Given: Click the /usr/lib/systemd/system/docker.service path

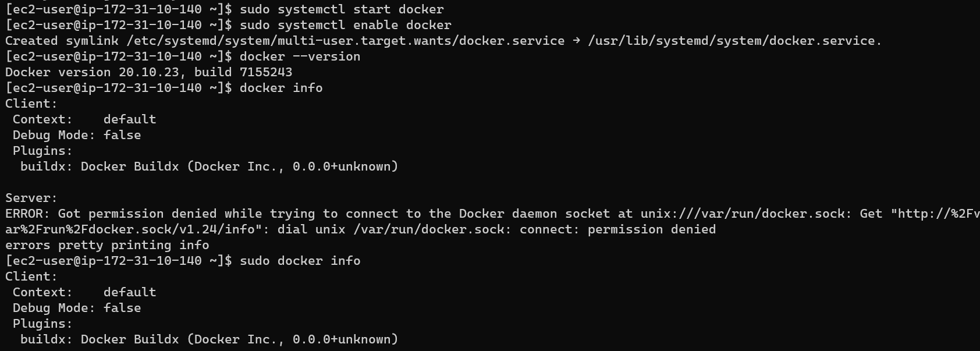Looking at the screenshot, I should click(734, 41).
